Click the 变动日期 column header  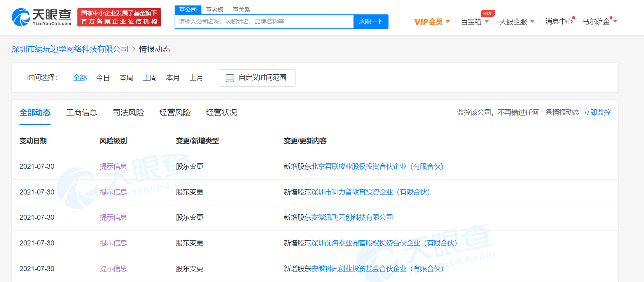pos(33,141)
